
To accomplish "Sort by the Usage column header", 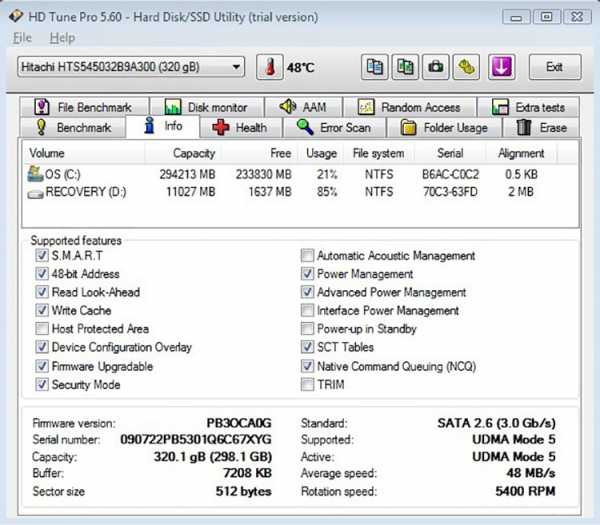I will tap(321, 153).
